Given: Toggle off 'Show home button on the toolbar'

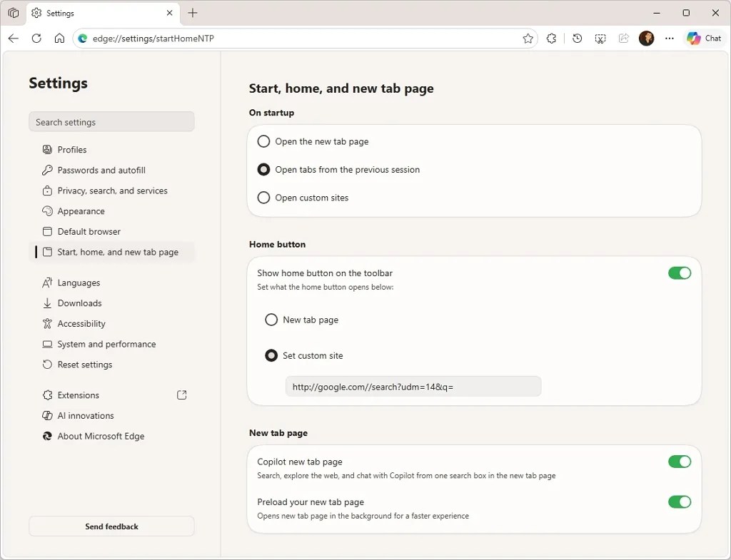Looking at the screenshot, I should pyautogui.click(x=679, y=273).
